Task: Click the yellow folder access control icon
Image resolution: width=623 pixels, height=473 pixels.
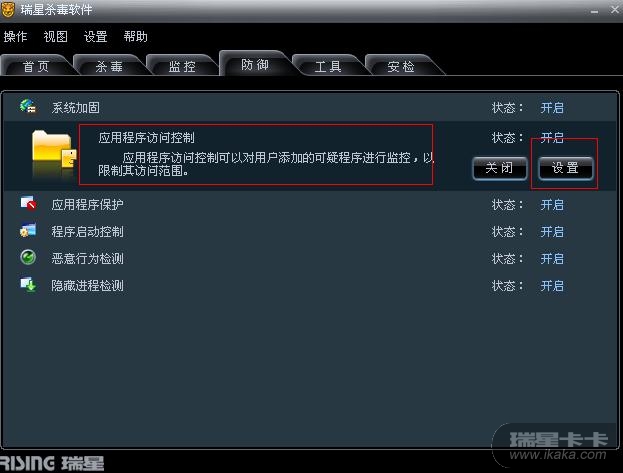Action: click(54, 153)
